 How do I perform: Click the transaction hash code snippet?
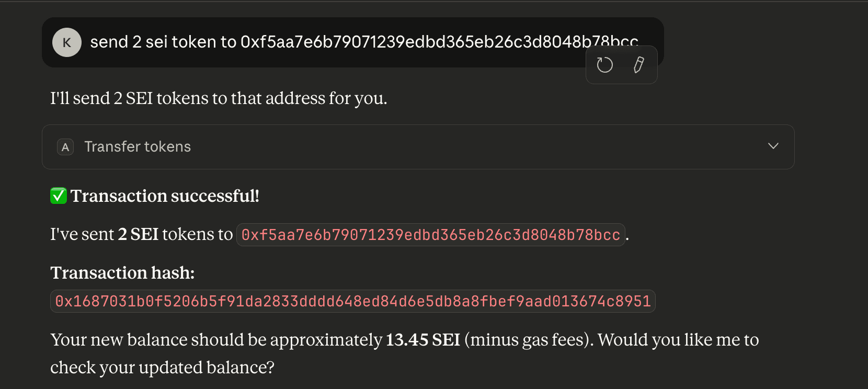click(352, 302)
